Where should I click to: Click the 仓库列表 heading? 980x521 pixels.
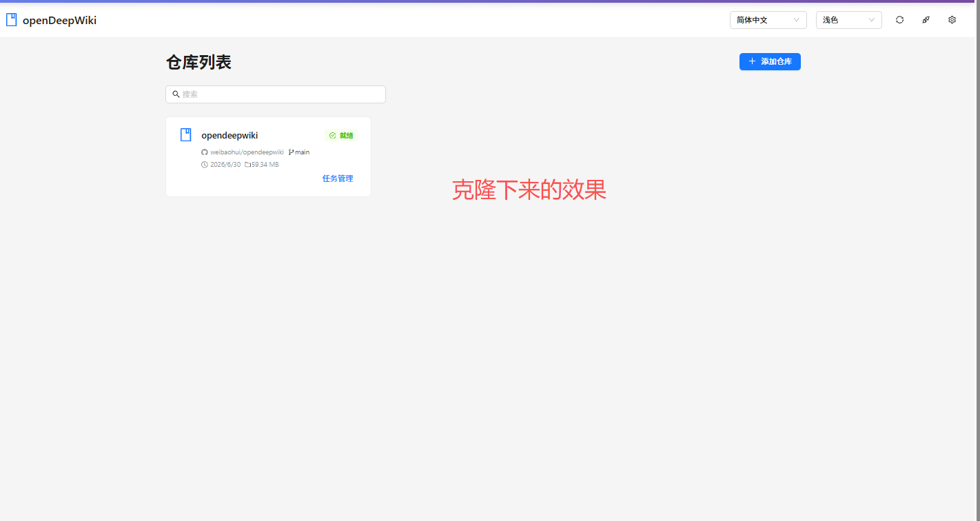pyautogui.click(x=198, y=62)
